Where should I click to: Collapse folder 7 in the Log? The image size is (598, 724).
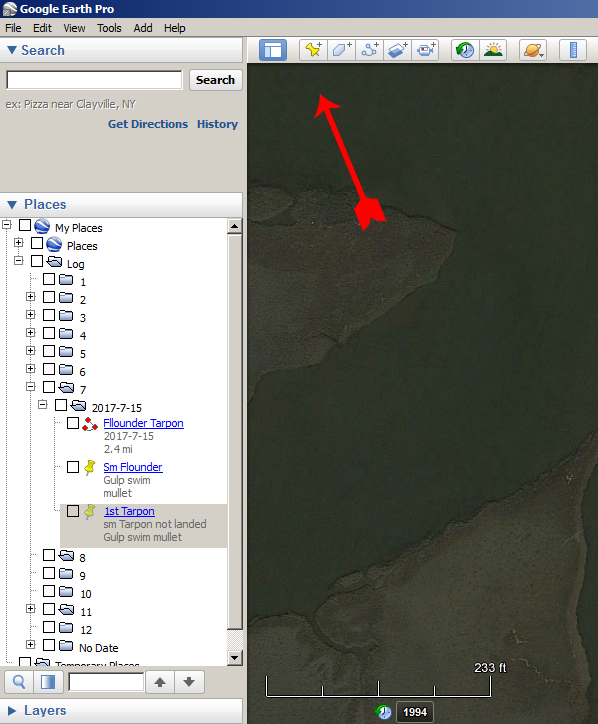[x=30, y=386]
